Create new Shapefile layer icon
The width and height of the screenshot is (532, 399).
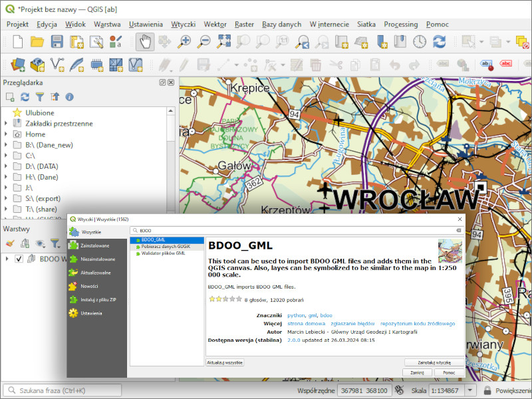(x=57, y=65)
